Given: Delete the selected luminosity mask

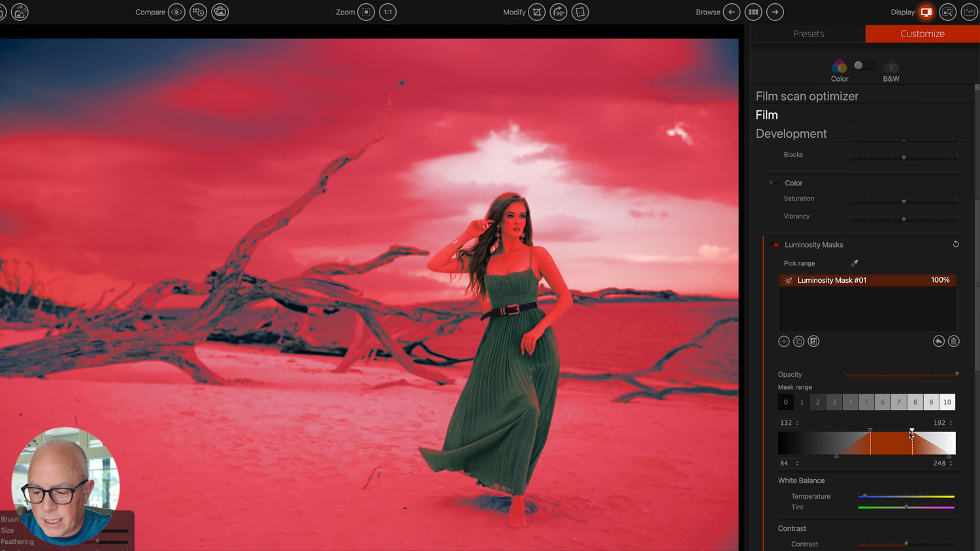Looking at the screenshot, I should (x=954, y=341).
